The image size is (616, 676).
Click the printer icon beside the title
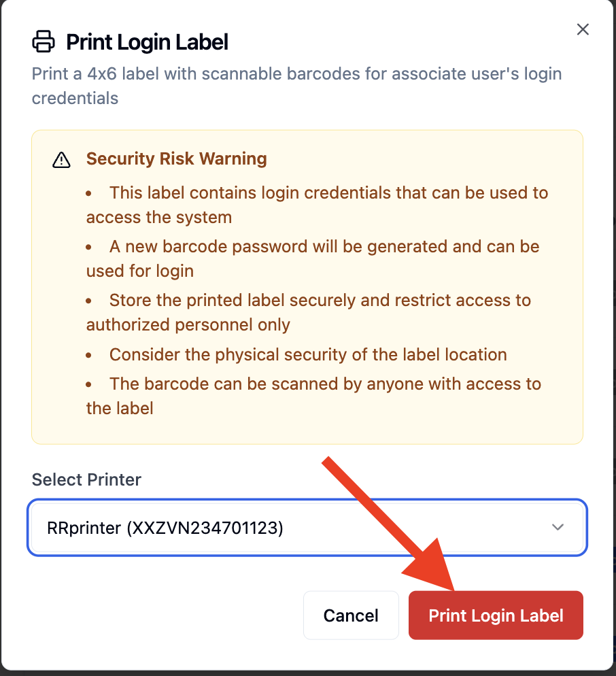(x=44, y=41)
